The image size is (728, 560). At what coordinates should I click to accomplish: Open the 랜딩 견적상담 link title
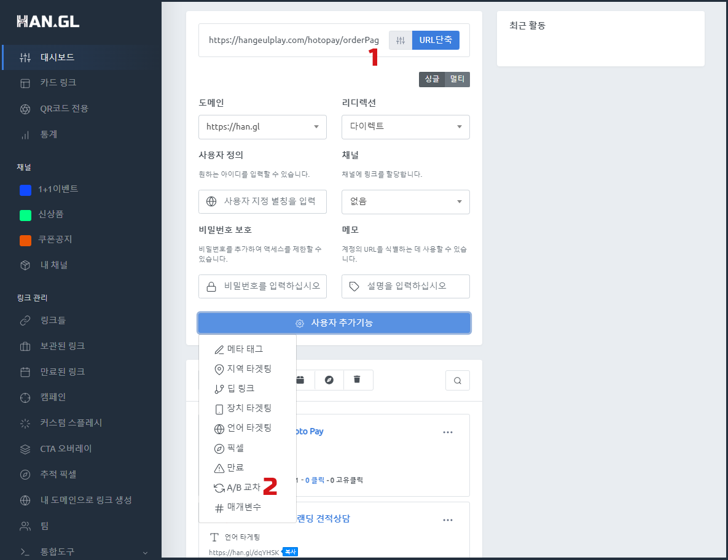(323, 519)
